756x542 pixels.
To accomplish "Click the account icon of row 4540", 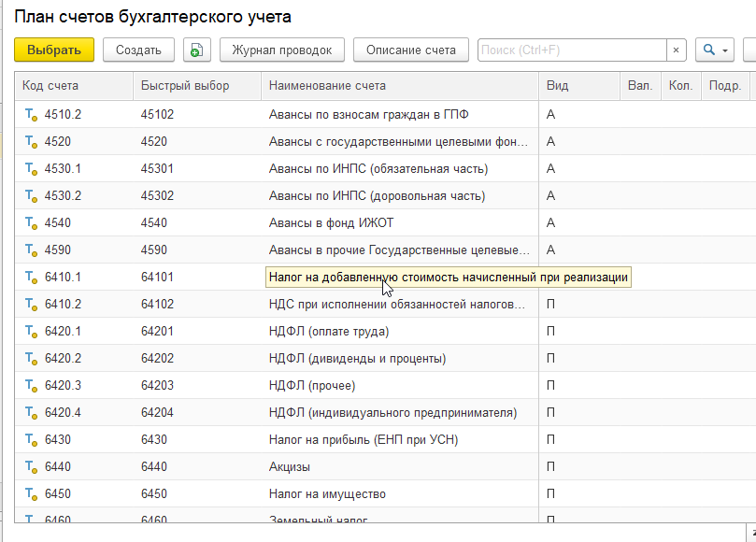I will (x=31, y=223).
